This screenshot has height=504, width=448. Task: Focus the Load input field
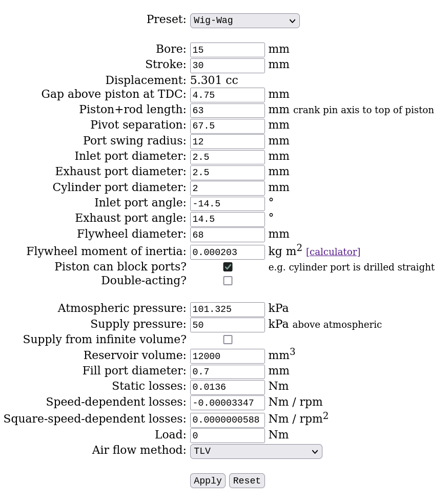click(227, 435)
